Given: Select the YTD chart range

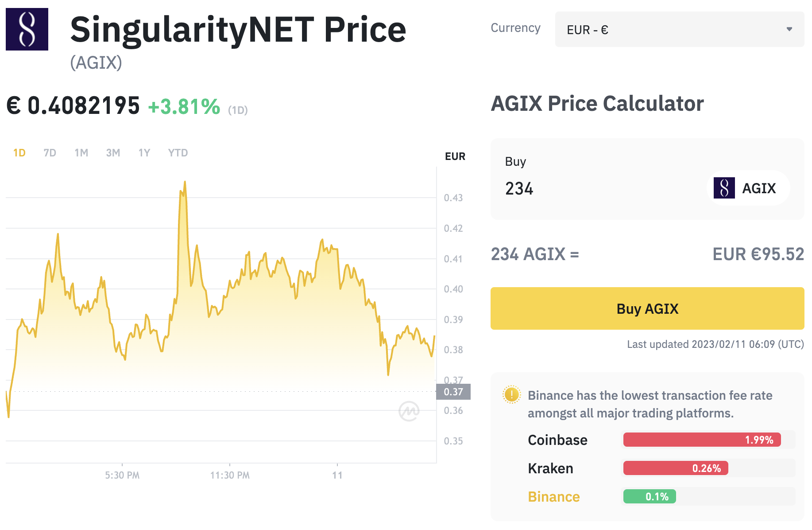Looking at the screenshot, I should (178, 153).
